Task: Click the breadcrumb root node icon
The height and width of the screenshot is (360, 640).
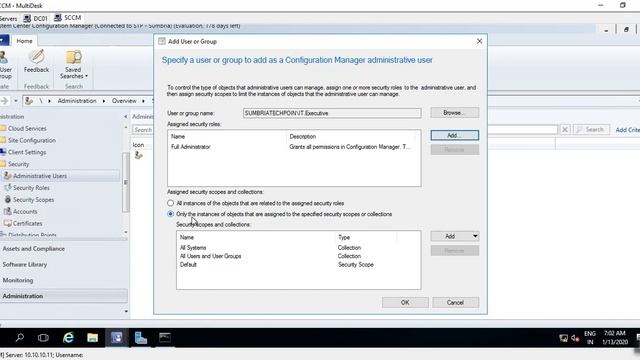Action: tap(29, 101)
